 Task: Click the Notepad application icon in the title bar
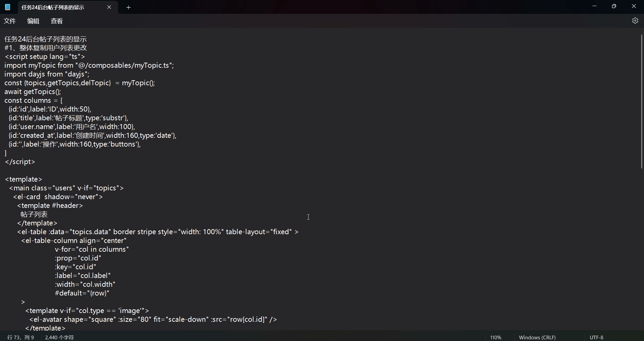(7, 7)
